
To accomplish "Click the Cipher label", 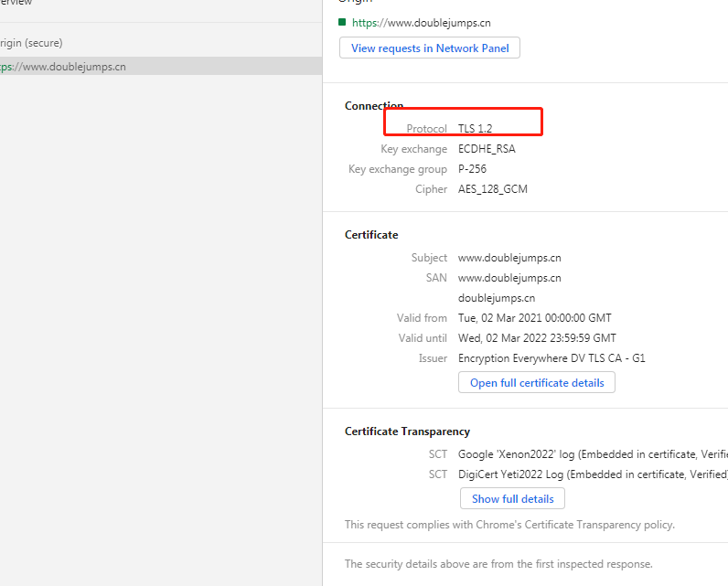I will click(x=431, y=189).
